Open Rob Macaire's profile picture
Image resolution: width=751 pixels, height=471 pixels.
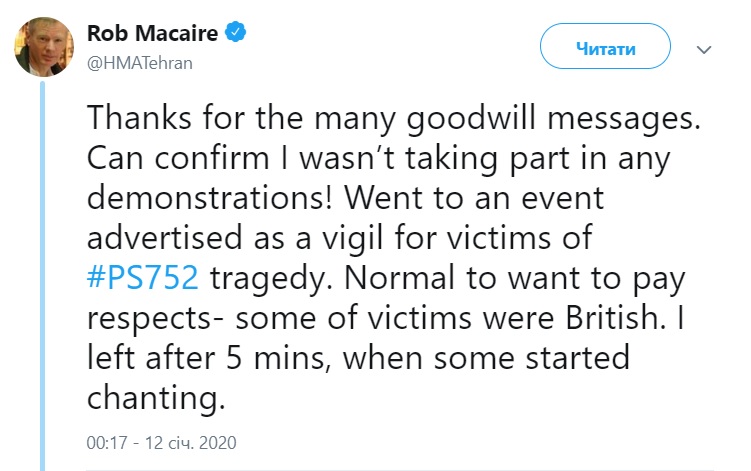click(44, 45)
